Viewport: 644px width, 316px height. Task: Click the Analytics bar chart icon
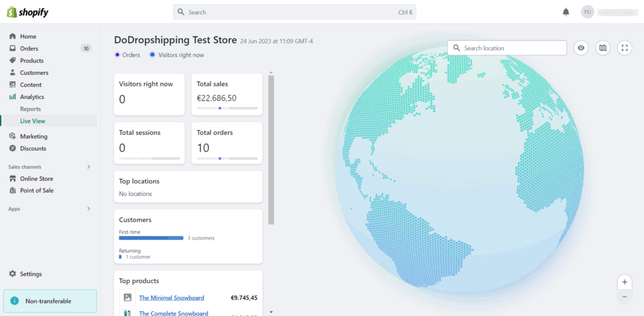coord(13,97)
